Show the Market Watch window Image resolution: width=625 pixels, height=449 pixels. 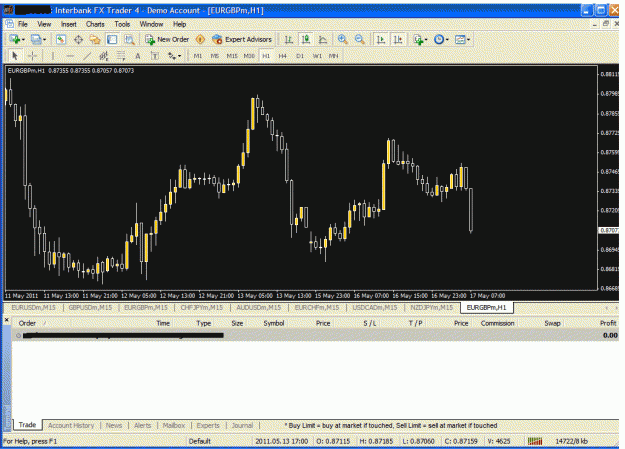61,39
